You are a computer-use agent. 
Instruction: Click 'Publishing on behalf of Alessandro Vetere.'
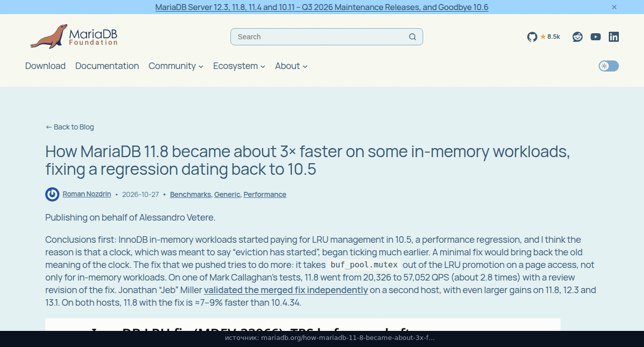[x=130, y=218]
